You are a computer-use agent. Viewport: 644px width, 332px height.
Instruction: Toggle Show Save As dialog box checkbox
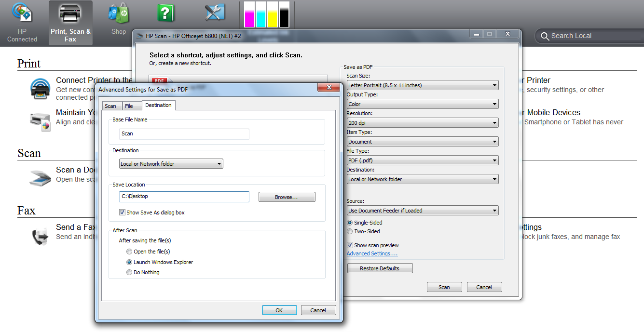tap(122, 212)
